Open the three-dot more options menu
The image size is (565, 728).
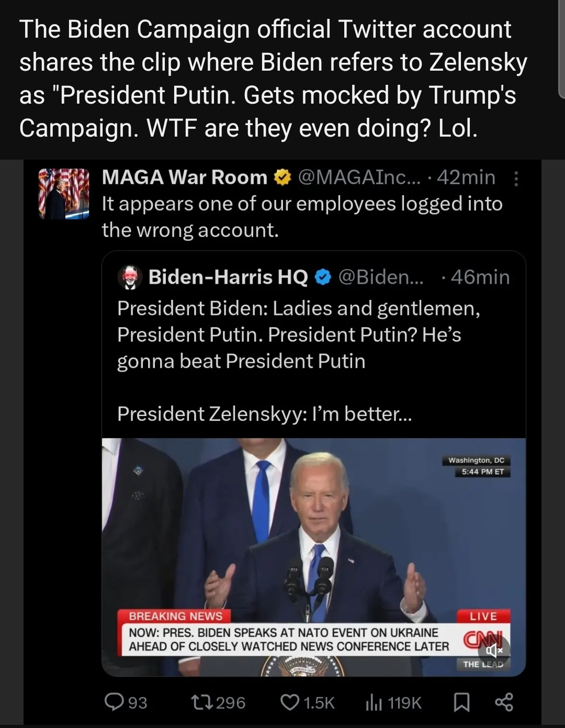tap(516, 177)
